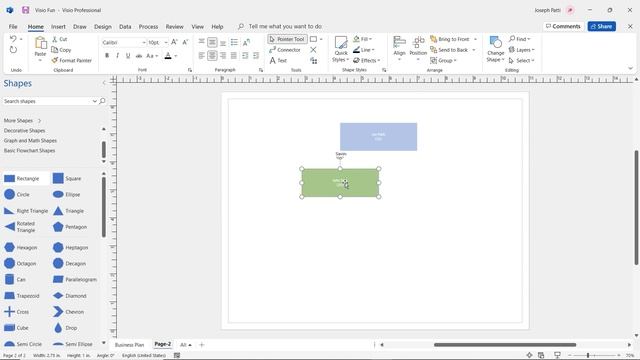
Task: Select the blue rectangle on canvas
Action: point(378,137)
